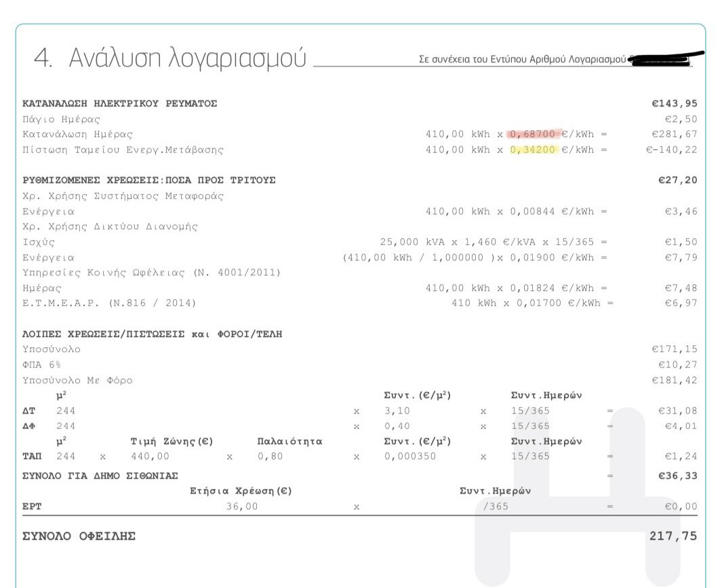Screen dimensions: 724x588
Task: Click the coefficient 3,10 in ΔΤ row
Action: 397,410
